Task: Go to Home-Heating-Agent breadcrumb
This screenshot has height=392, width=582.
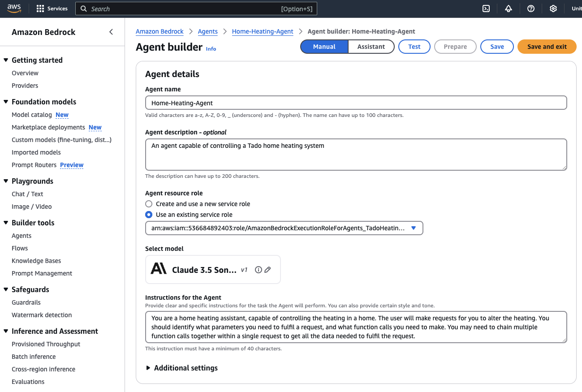Action: coord(263,31)
